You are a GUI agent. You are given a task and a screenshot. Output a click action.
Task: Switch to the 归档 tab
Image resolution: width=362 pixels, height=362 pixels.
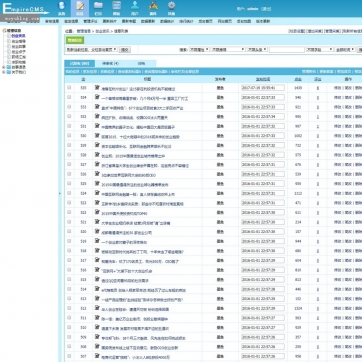coord(141,63)
